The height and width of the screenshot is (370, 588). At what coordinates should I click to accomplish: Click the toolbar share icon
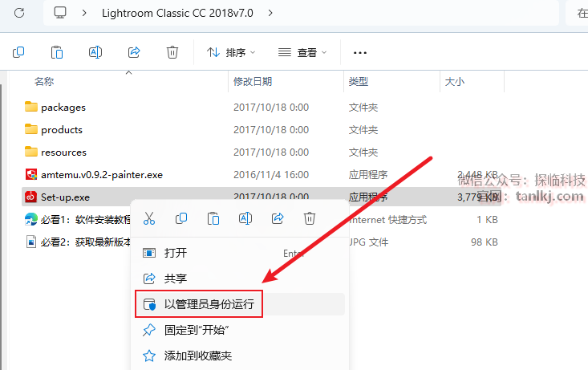(x=134, y=52)
